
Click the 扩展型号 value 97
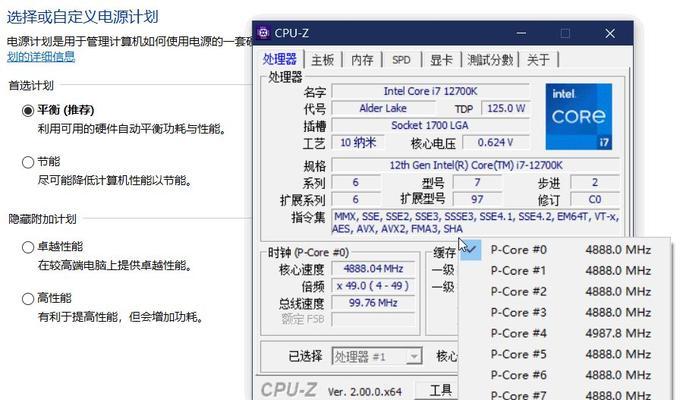(477, 200)
